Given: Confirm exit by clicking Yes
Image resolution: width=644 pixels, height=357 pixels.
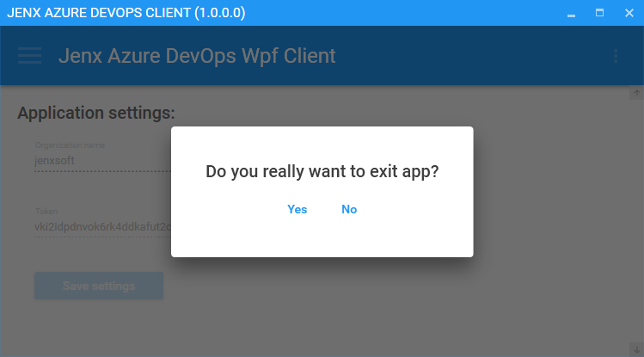Looking at the screenshot, I should [297, 210].
